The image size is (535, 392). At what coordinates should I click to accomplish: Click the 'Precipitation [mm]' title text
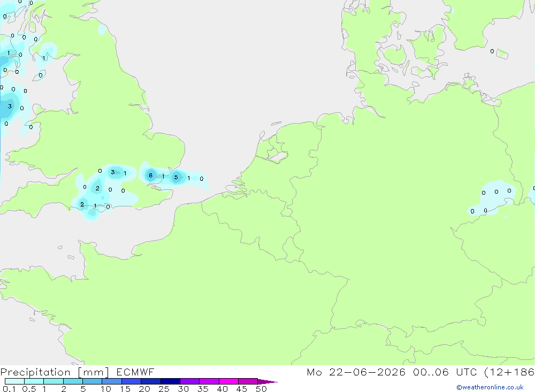55,372
